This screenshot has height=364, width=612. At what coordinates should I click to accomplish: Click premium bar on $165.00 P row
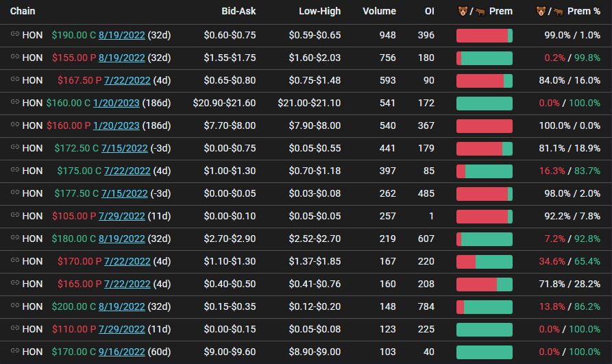(485, 284)
